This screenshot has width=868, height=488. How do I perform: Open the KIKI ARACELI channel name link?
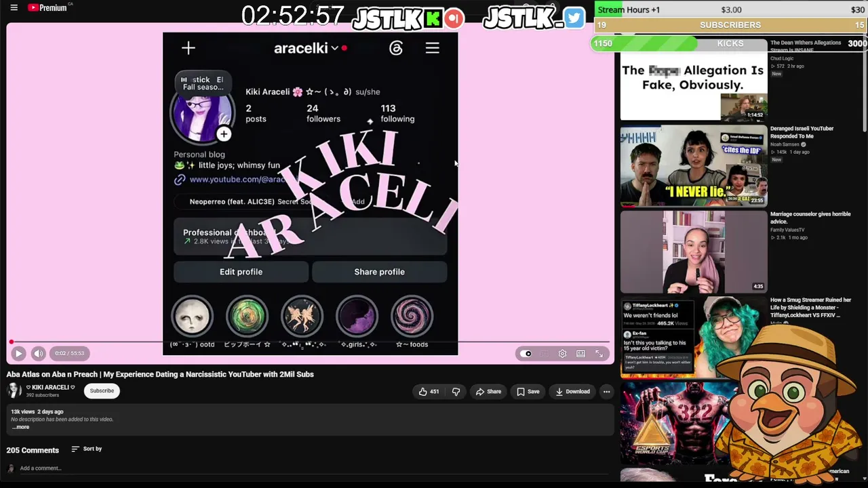coord(50,387)
